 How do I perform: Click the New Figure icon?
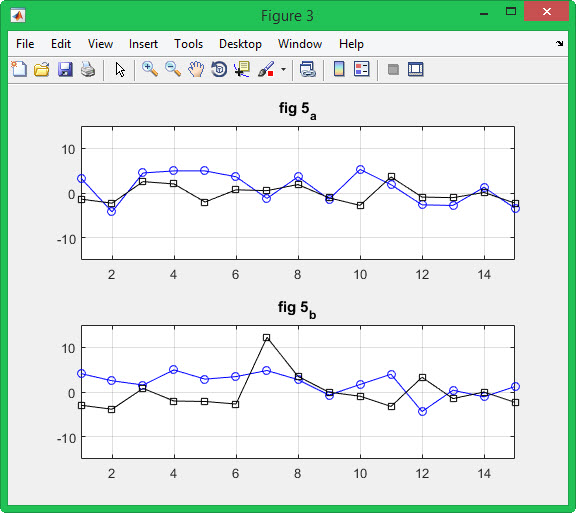(x=19, y=69)
